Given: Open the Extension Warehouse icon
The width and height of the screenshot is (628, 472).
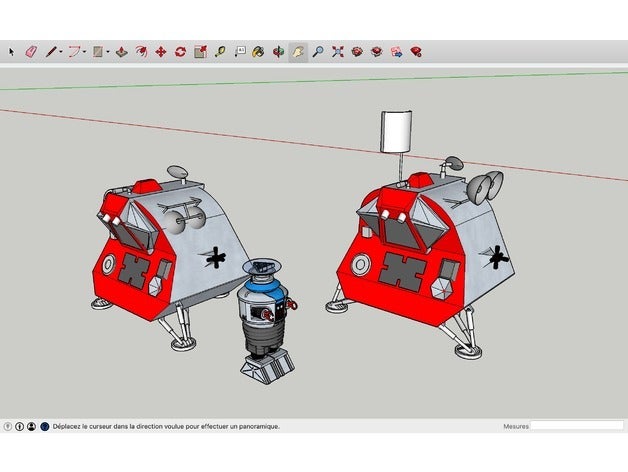Looking at the screenshot, I should [377, 52].
